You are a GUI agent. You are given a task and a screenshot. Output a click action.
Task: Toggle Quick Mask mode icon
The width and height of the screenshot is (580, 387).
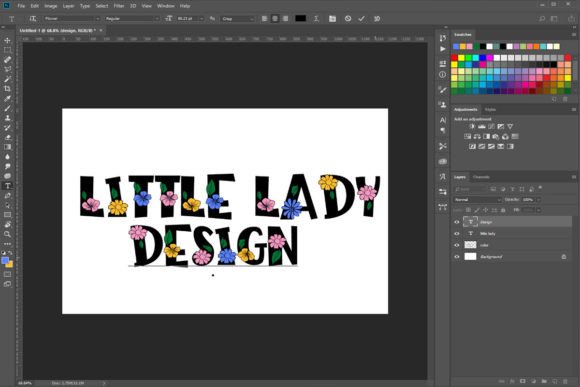tap(7, 274)
